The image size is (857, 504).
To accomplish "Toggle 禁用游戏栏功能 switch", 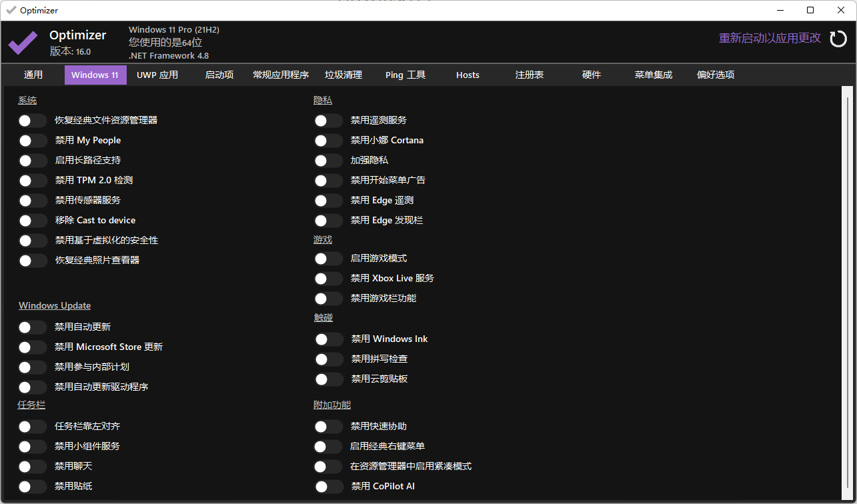I will (329, 299).
